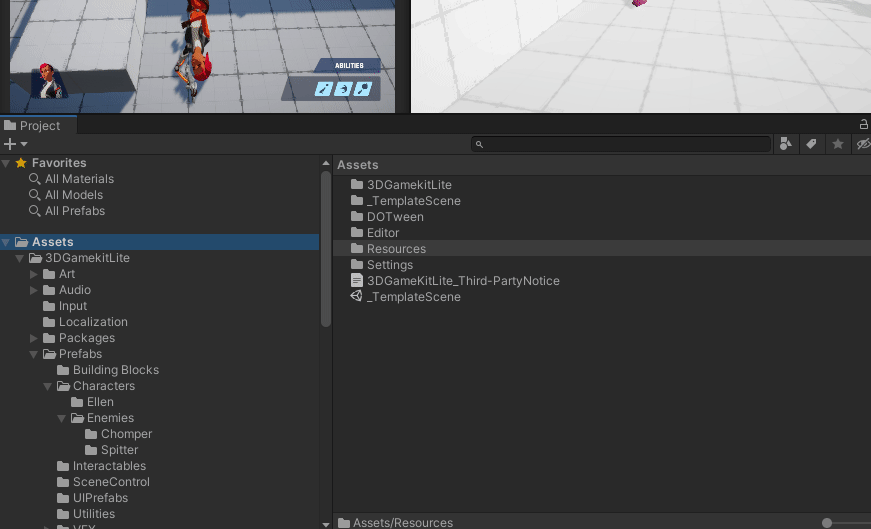Expand the Packages folder arrow
The height and width of the screenshot is (529, 871).
[33, 338]
